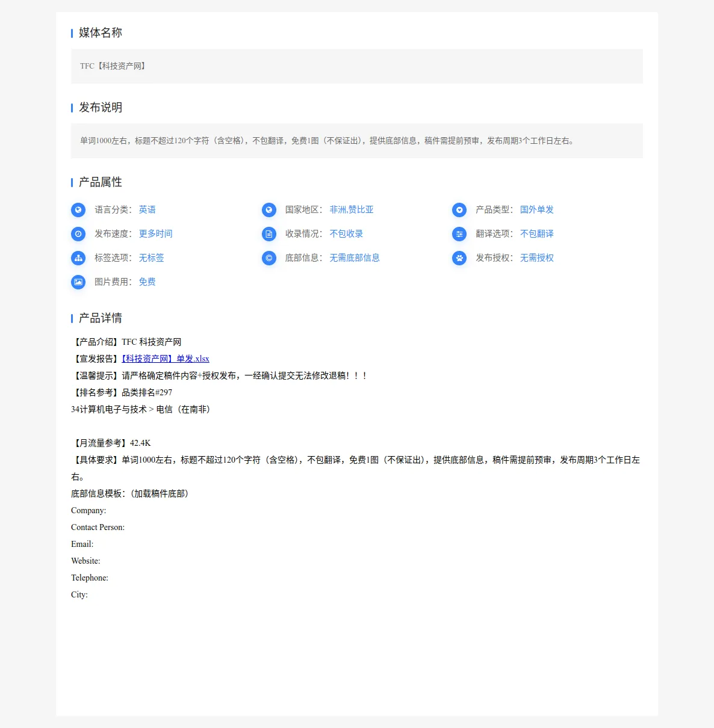Click the 英语 language value

click(x=147, y=209)
